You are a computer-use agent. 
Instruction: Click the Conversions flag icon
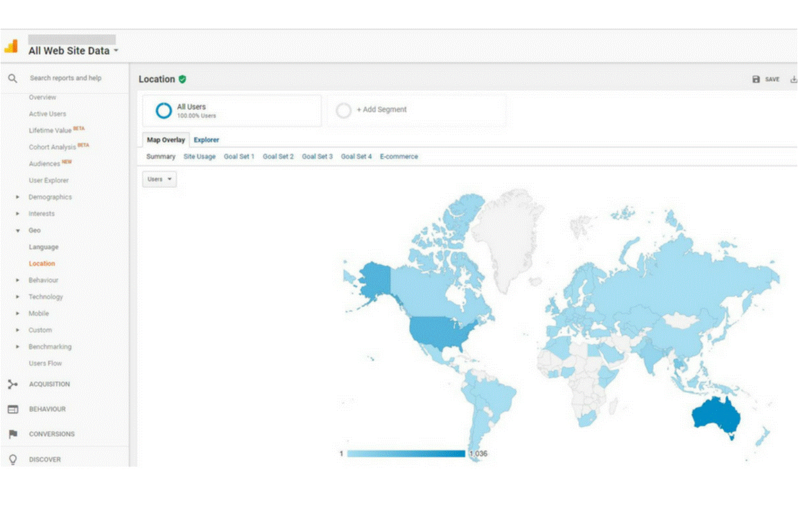(12, 434)
